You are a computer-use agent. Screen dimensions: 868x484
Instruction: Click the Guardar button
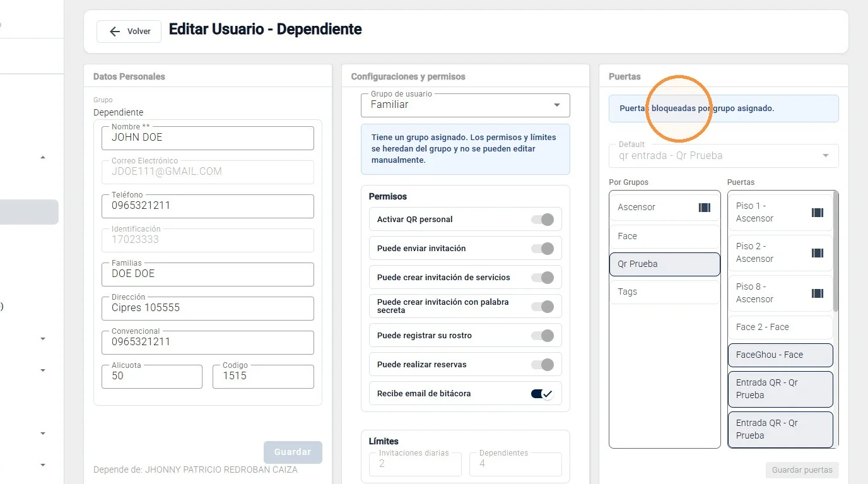coord(293,452)
